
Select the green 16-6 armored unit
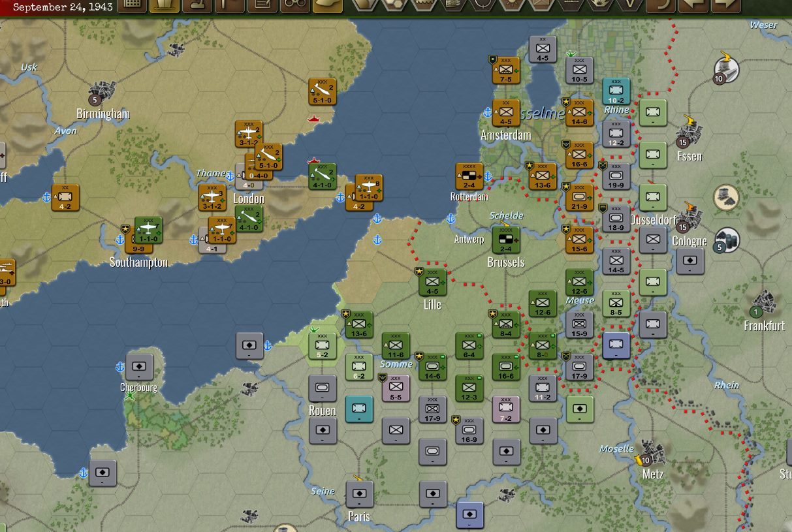(x=506, y=367)
